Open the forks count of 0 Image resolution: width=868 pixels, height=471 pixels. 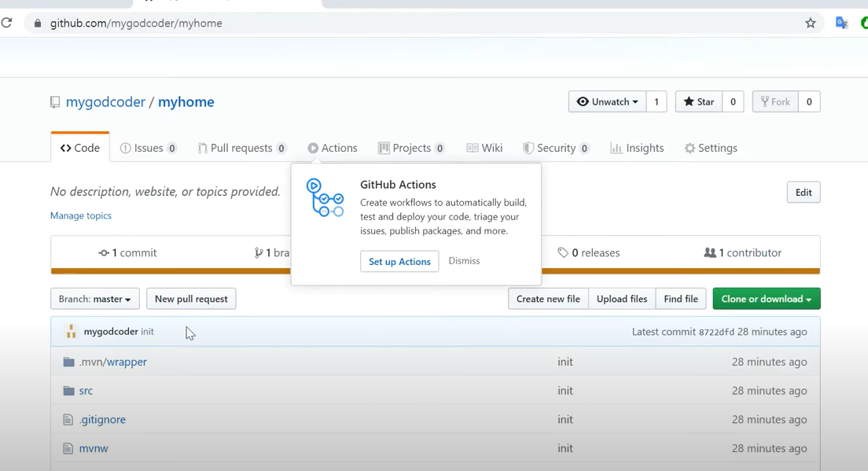pos(809,102)
